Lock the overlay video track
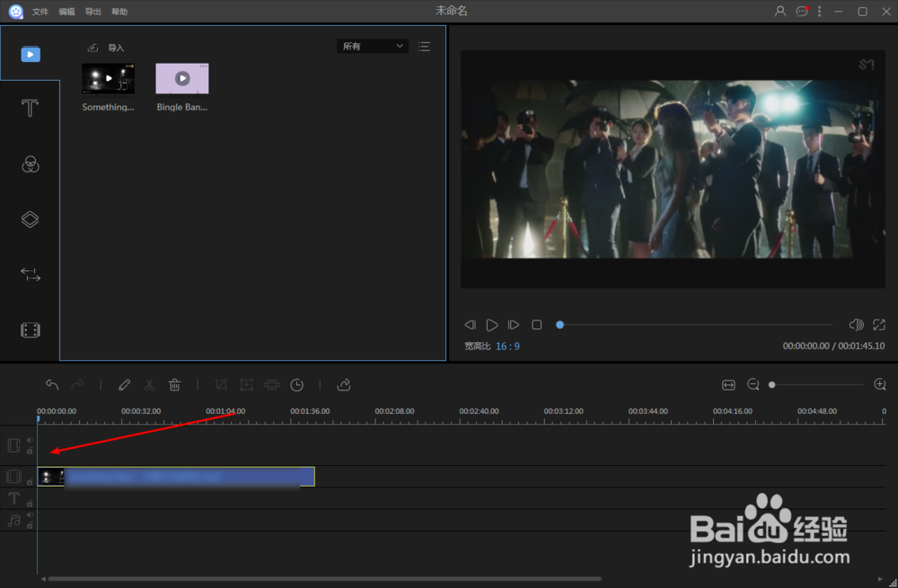The image size is (898, 588). click(30, 451)
